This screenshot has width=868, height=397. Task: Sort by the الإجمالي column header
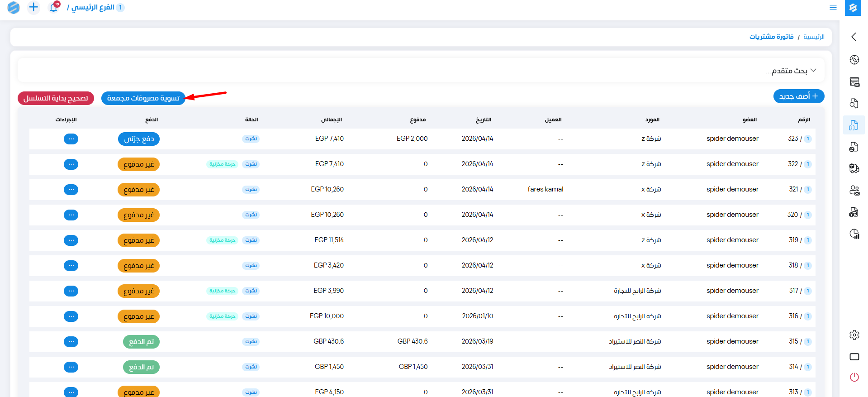point(332,120)
